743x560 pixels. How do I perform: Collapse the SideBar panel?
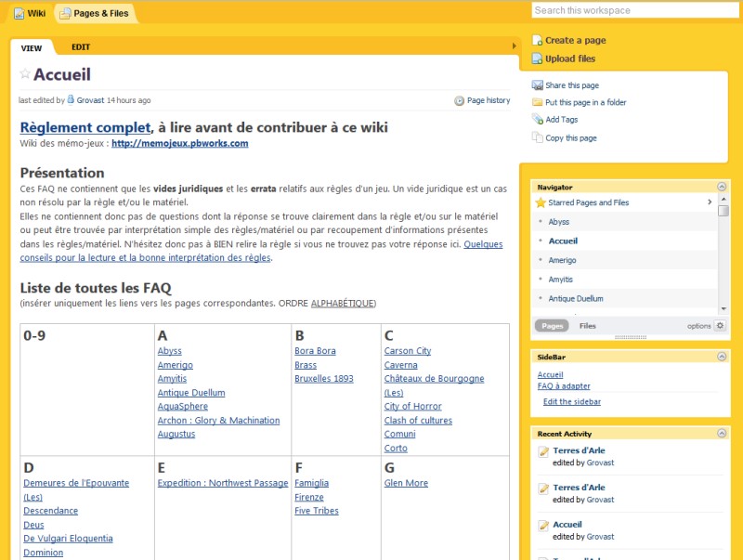click(x=722, y=357)
